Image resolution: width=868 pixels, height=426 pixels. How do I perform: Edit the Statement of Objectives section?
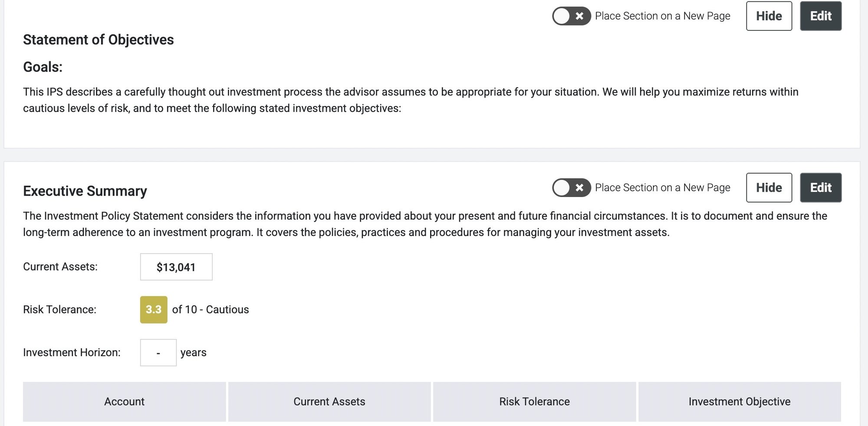(821, 16)
